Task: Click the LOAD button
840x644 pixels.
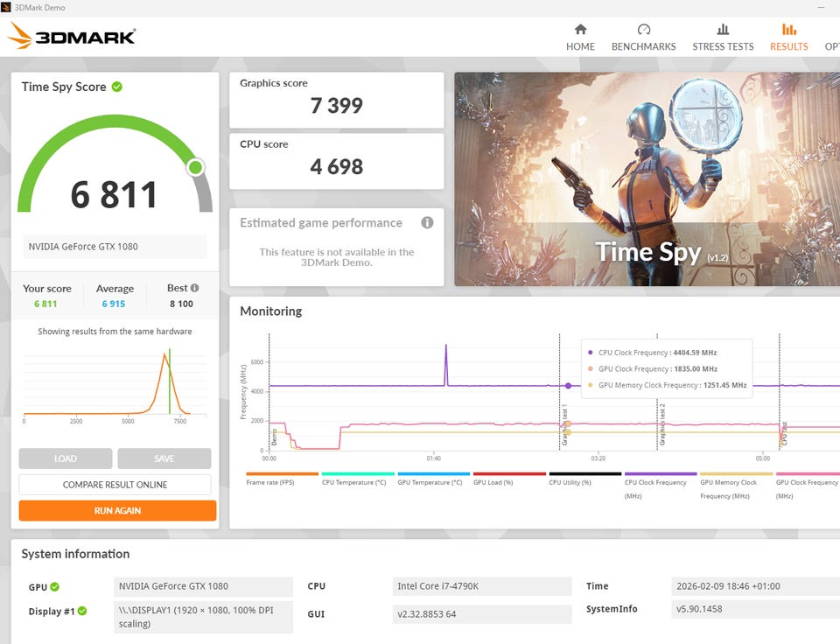Action: [66, 458]
